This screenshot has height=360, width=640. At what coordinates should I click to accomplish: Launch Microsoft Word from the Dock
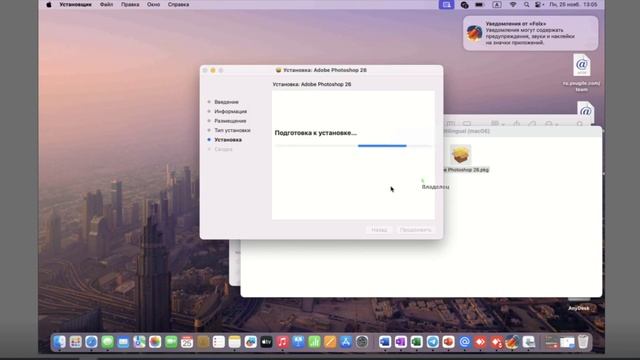click(384, 342)
